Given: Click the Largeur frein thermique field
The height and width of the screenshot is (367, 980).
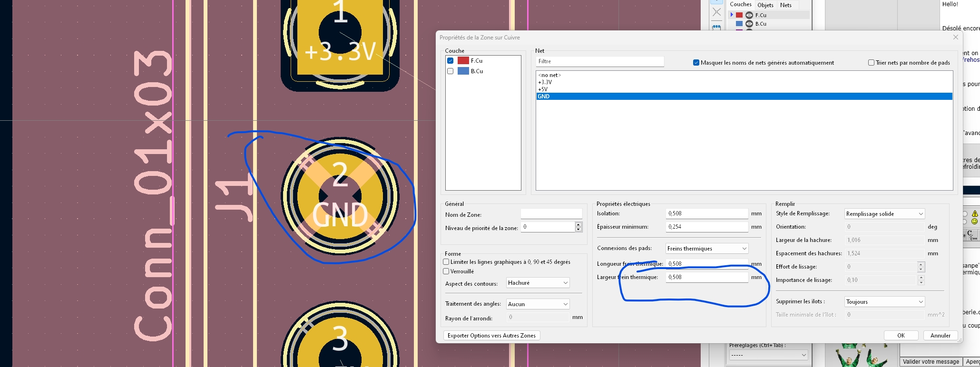Looking at the screenshot, I should 707,277.
